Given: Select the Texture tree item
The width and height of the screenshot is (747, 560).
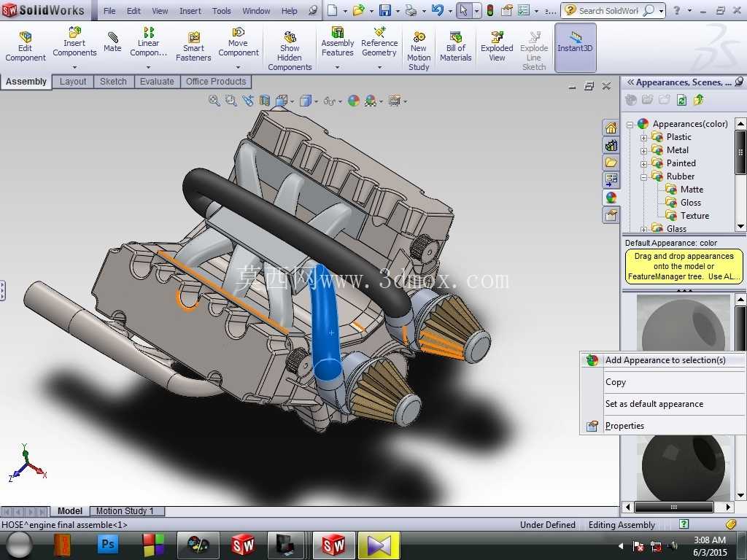Looking at the screenshot, I should pos(694,216).
